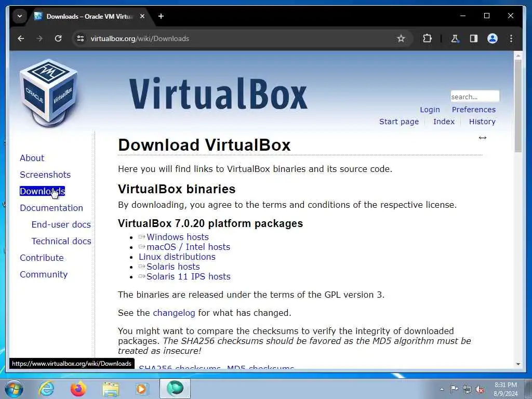
Task: Bookmark this page with the star icon
Action: point(401,38)
